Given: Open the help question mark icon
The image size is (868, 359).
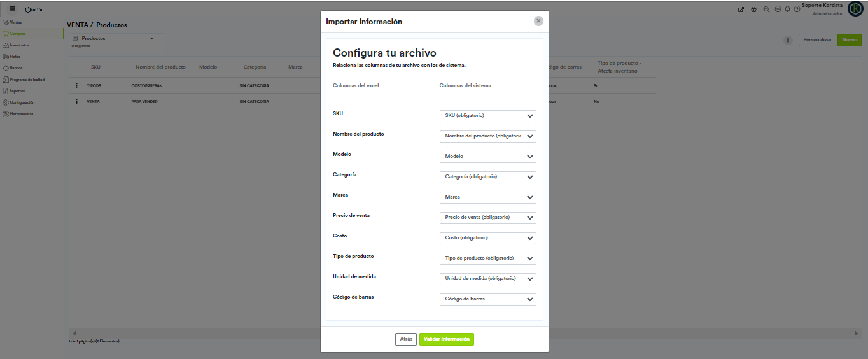Looking at the screenshot, I should click(x=797, y=10).
